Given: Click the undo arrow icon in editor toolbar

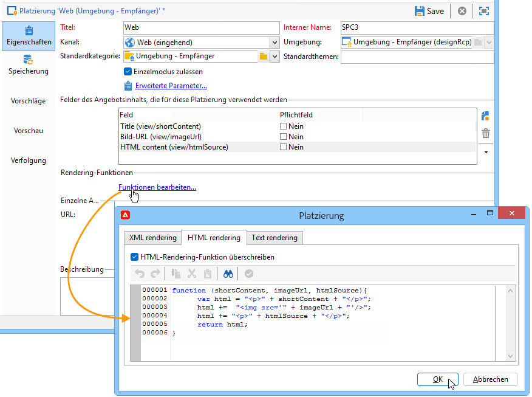Looking at the screenshot, I should pyautogui.click(x=140, y=274).
